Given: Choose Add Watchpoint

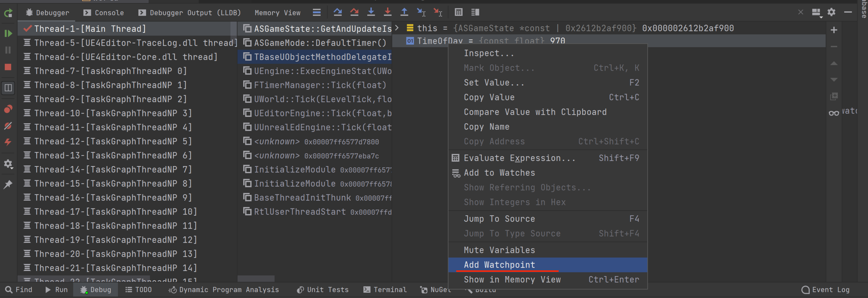Looking at the screenshot, I should 548,265.
